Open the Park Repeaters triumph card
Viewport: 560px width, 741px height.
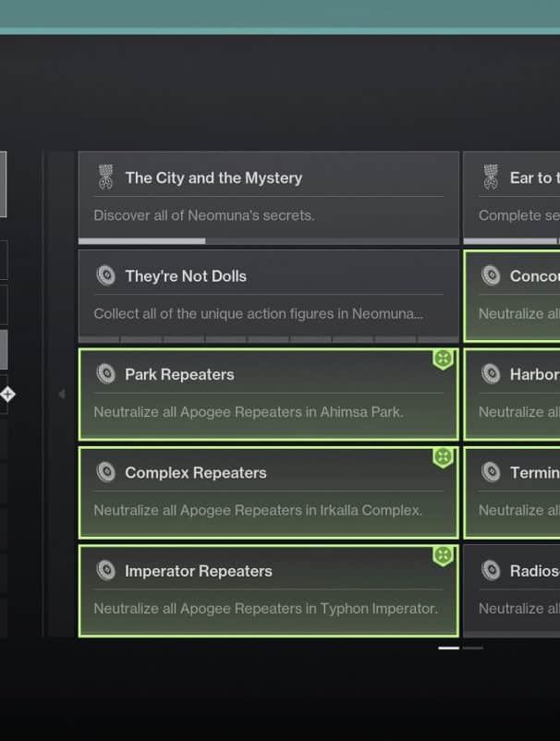pos(268,395)
